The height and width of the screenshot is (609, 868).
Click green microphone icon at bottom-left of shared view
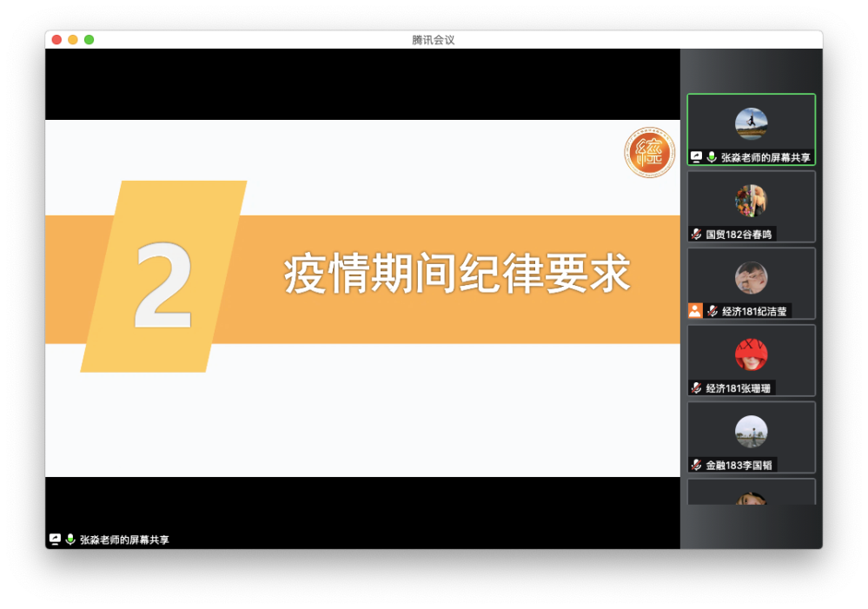point(70,539)
